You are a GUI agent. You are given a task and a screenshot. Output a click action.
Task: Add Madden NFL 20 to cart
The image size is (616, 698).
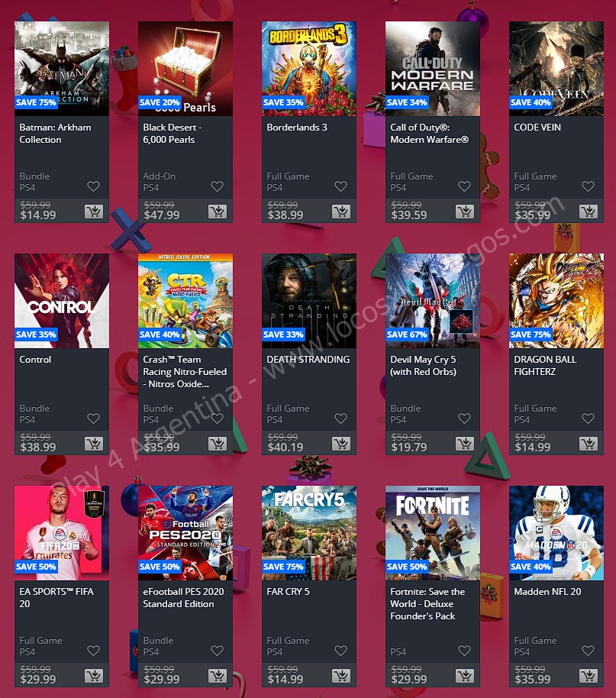tap(589, 676)
